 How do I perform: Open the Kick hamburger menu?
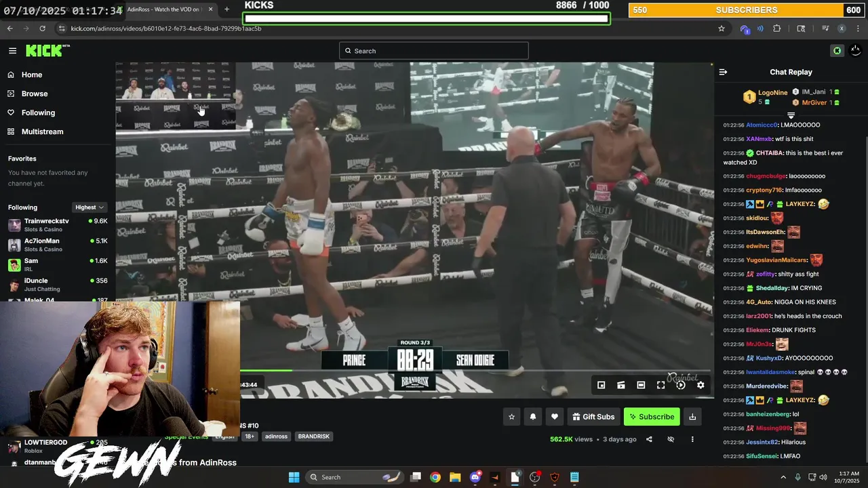pyautogui.click(x=12, y=51)
